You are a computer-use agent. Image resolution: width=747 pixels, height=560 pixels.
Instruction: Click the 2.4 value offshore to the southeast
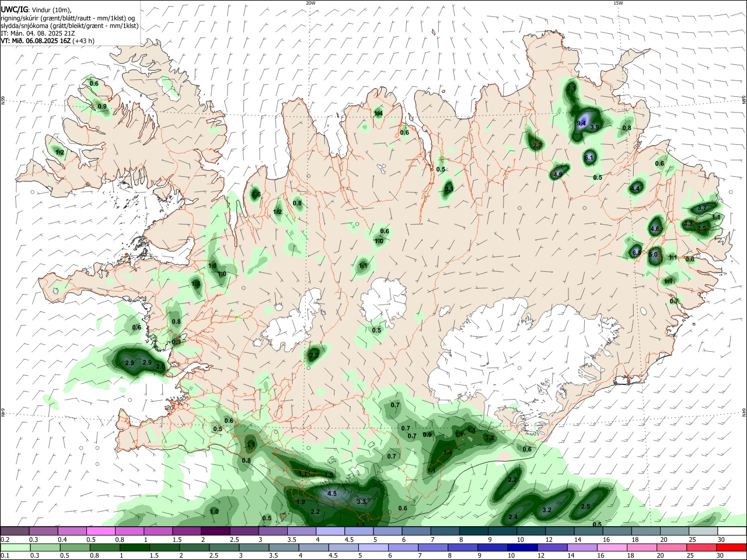coord(513,517)
